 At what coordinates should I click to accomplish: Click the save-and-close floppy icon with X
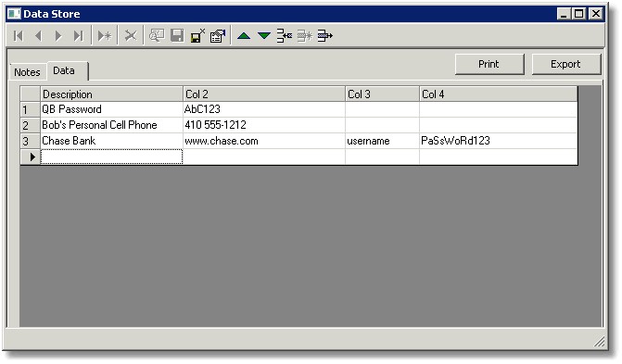[x=197, y=36]
